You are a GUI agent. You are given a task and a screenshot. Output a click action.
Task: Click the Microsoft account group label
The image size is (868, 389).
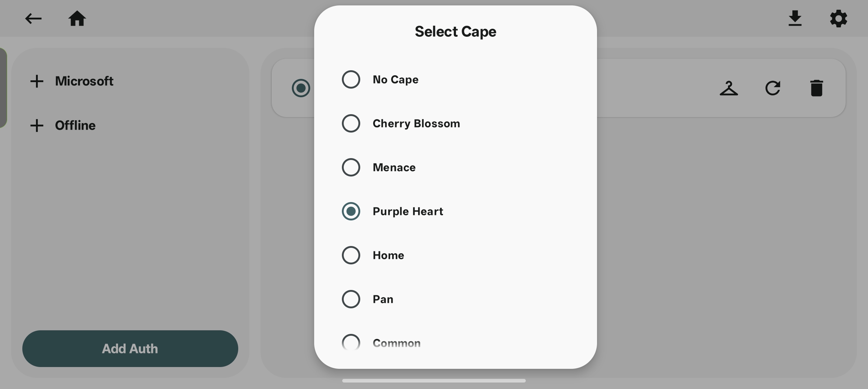[85, 81]
